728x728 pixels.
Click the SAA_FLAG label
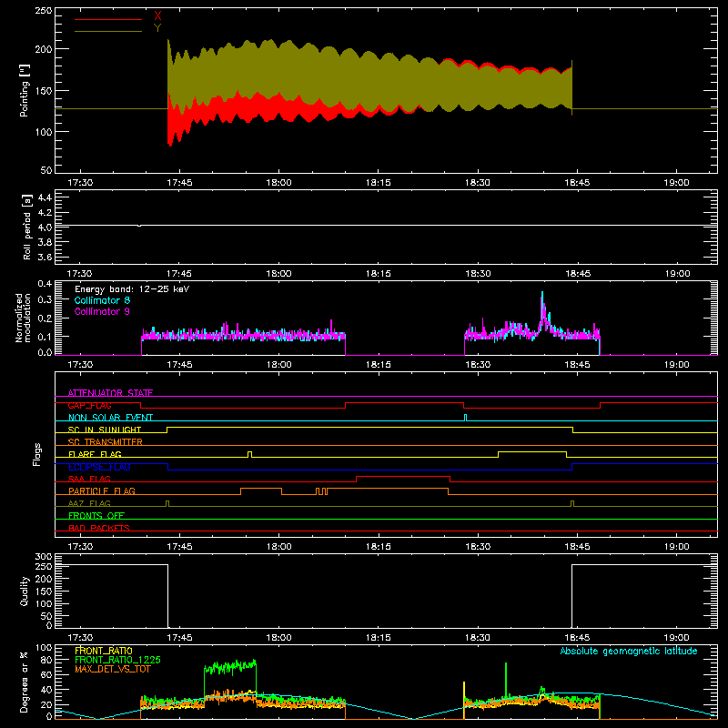[x=89, y=479]
